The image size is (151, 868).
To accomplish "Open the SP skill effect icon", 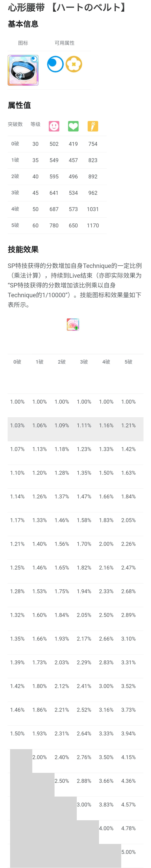I will tap(73, 324).
